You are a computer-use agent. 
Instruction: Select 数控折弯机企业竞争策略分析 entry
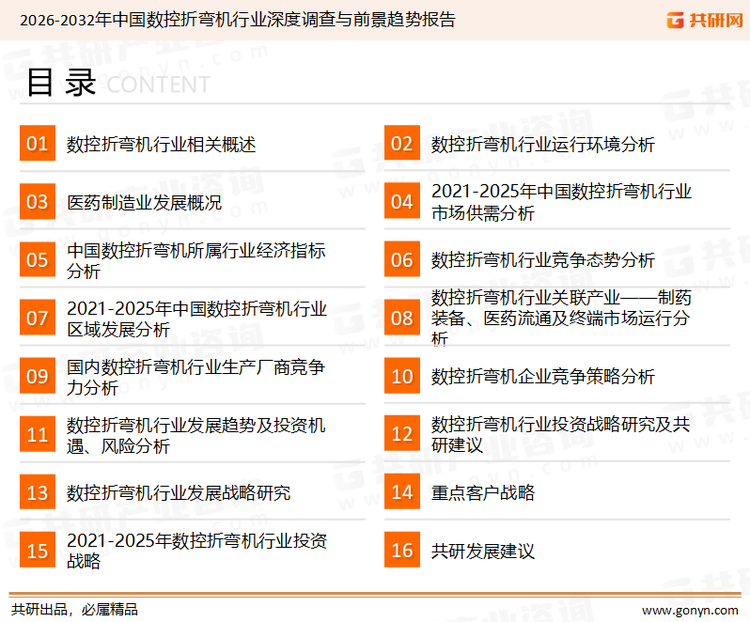(x=542, y=376)
